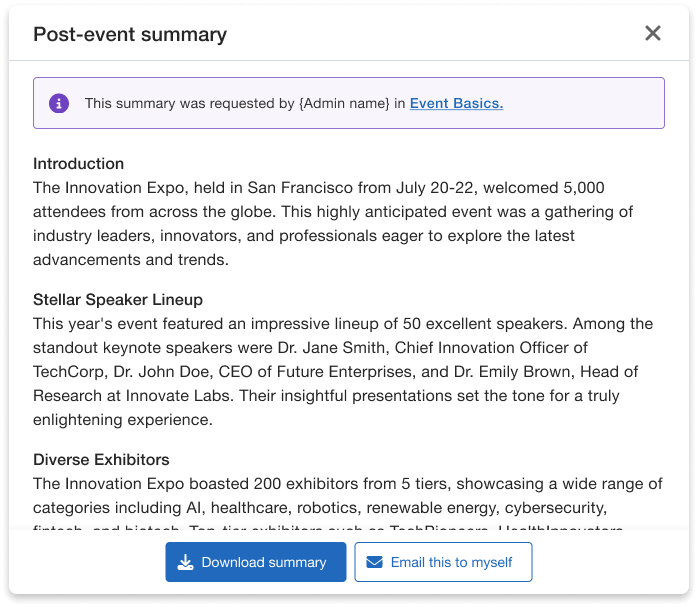Click the download arrow icon
Screen dimensions: 698x607
185,562
